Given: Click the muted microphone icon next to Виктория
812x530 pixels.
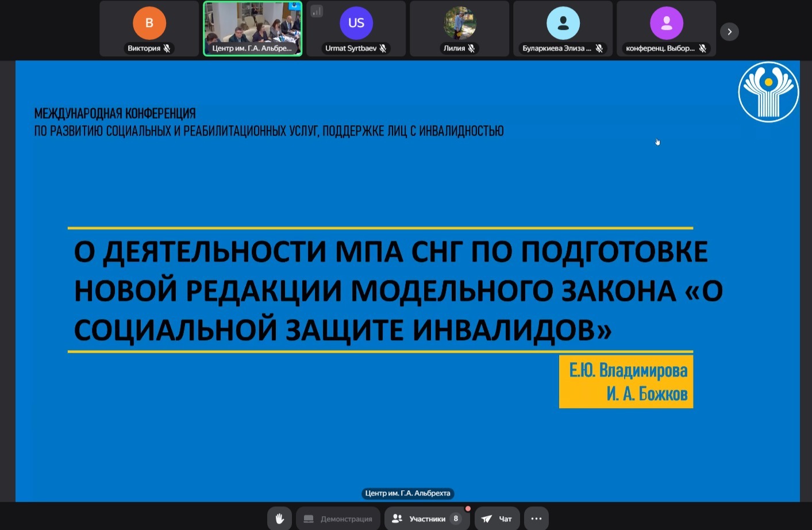Looking at the screenshot, I should click(167, 48).
